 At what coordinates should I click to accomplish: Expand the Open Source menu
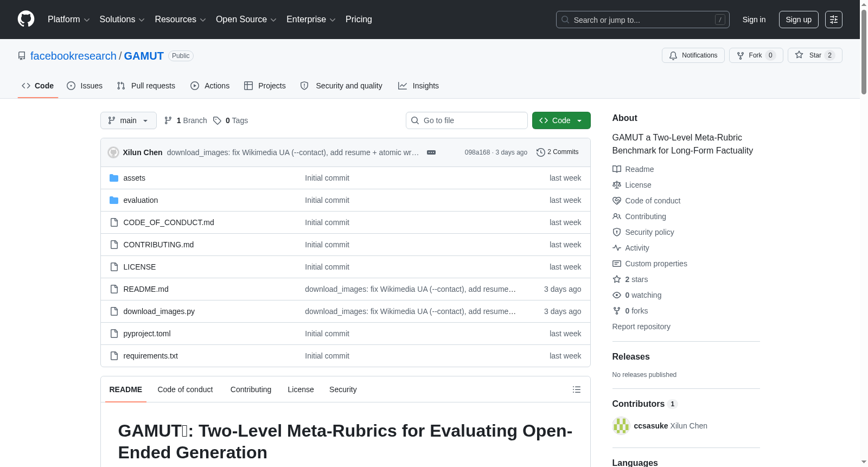click(246, 20)
